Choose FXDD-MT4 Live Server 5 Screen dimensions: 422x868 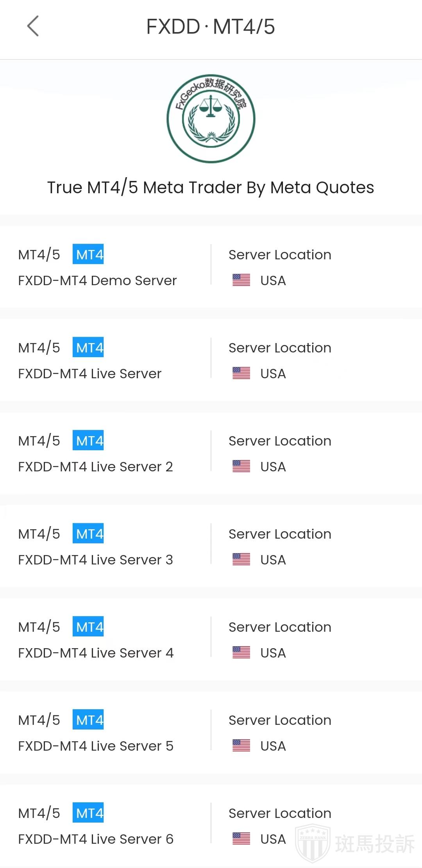click(x=96, y=746)
